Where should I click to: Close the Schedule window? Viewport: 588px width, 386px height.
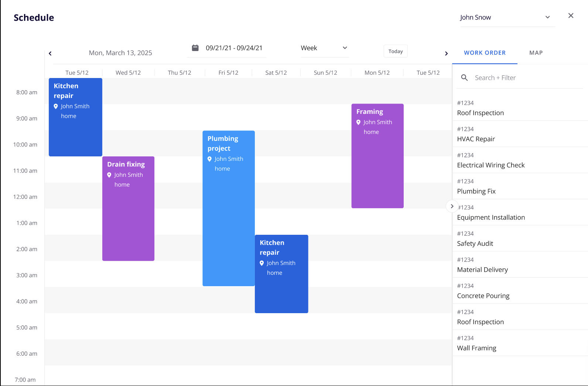pos(571,16)
